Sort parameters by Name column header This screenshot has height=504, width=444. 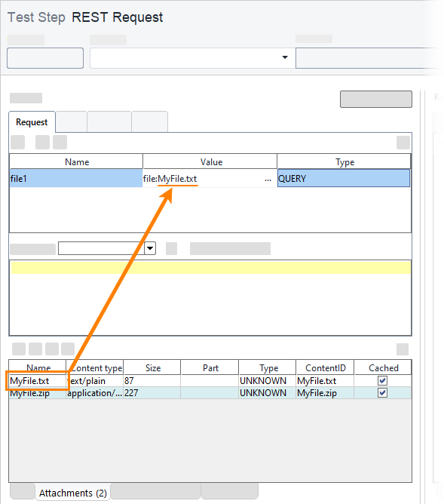click(x=76, y=161)
